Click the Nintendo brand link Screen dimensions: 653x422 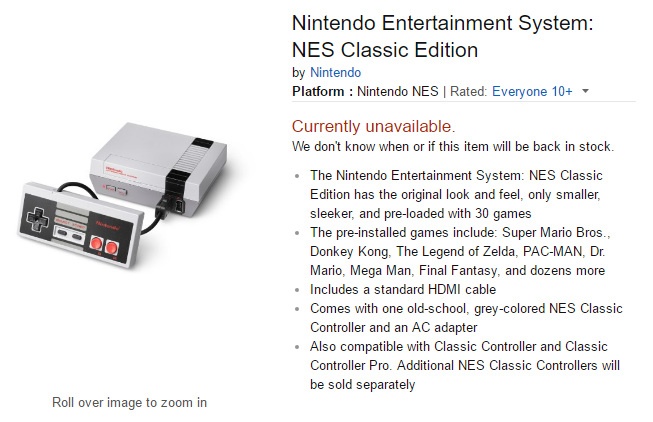point(335,72)
